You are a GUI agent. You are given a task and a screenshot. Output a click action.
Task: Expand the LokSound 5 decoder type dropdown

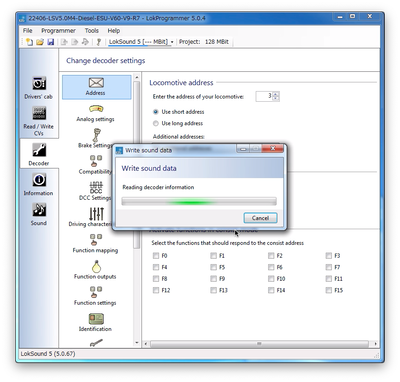(172, 42)
